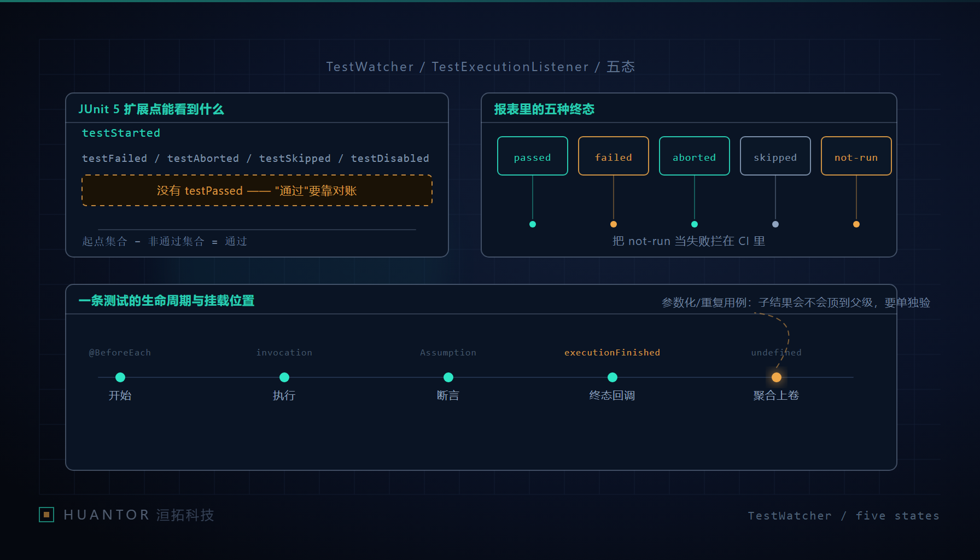Click the orange dot under failed
This screenshot has height=560, width=980.
[x=614, y=224]
